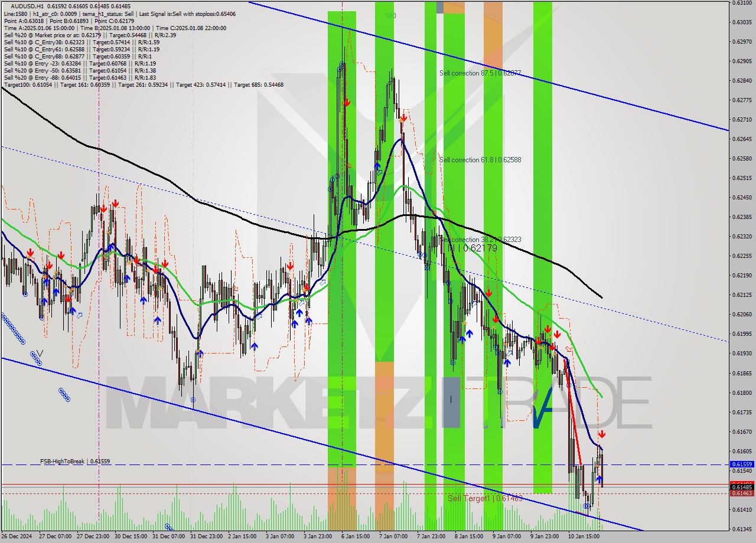Click the '100' label at the chart top
Image resolution: width=756 pixels, height=543 pixels.
[390, 15]
